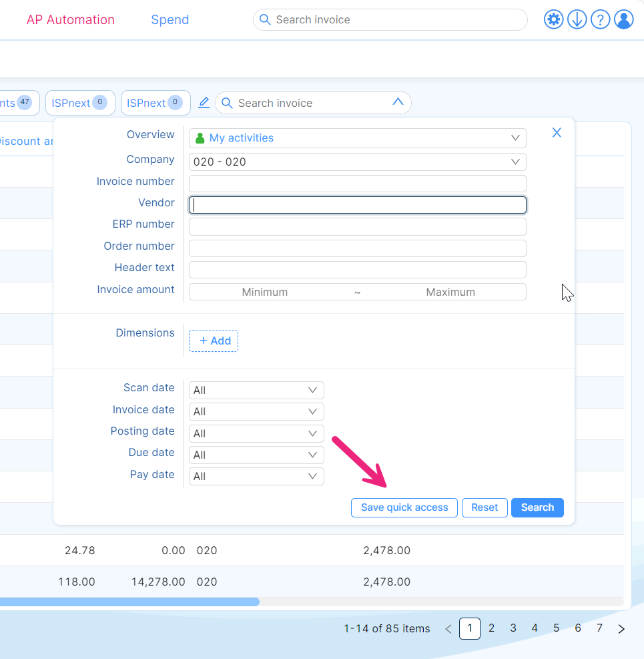Click the top search magnifier icon
The height and width of the screenshot is (659, 644).
coord(265,19)
